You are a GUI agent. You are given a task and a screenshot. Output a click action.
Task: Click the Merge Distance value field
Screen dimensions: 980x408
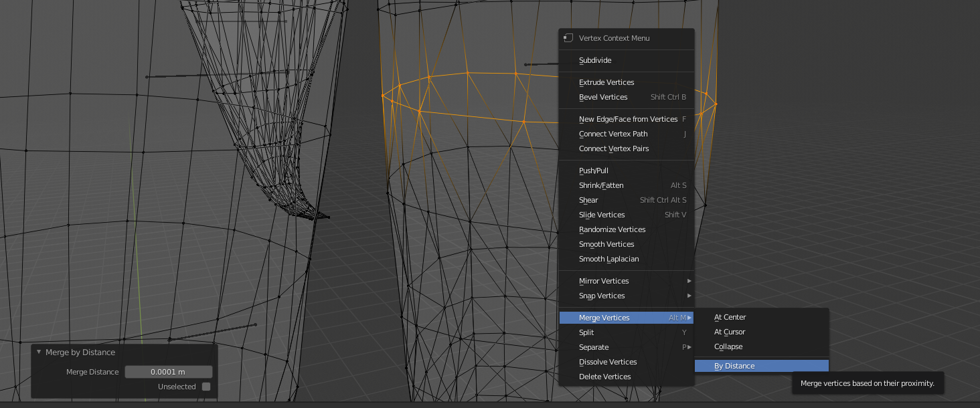(169, 372)
